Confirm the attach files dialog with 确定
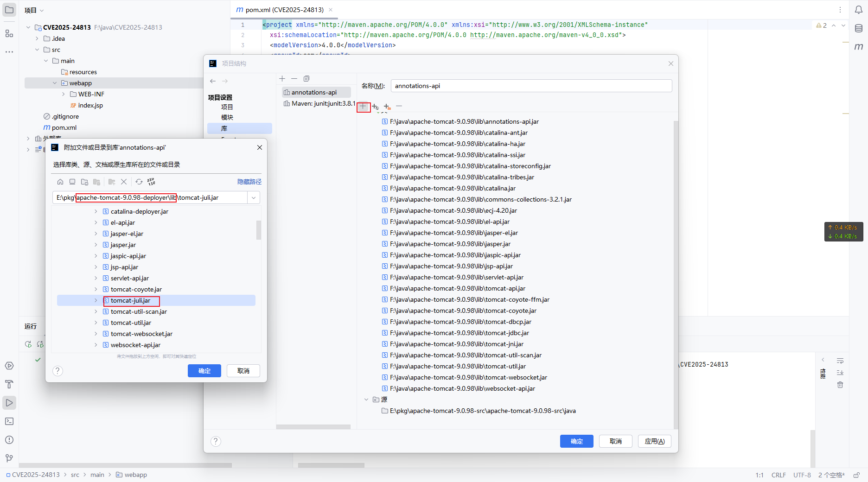Screen dimensions: 868x482 [204, 371]
